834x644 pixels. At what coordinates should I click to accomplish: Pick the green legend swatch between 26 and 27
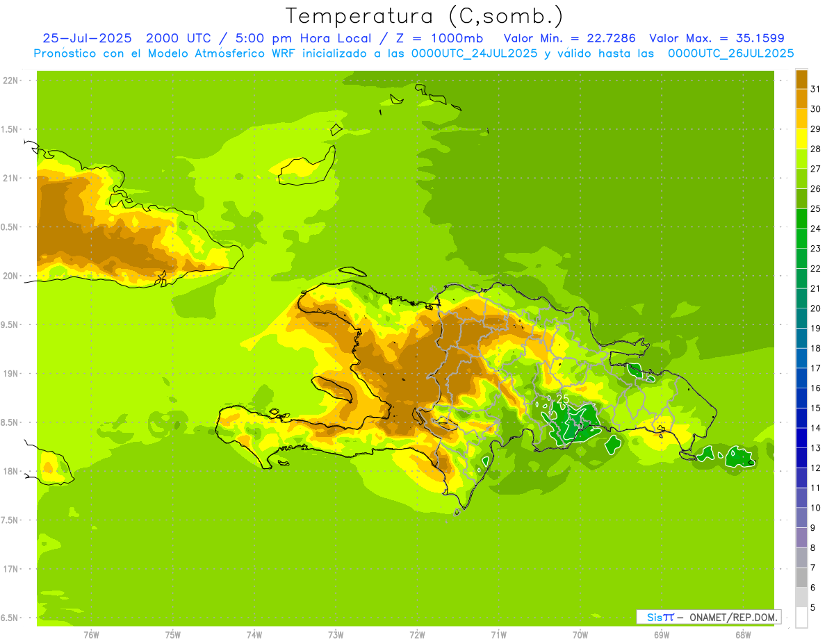pyautogui.click(x=801, y=179)
